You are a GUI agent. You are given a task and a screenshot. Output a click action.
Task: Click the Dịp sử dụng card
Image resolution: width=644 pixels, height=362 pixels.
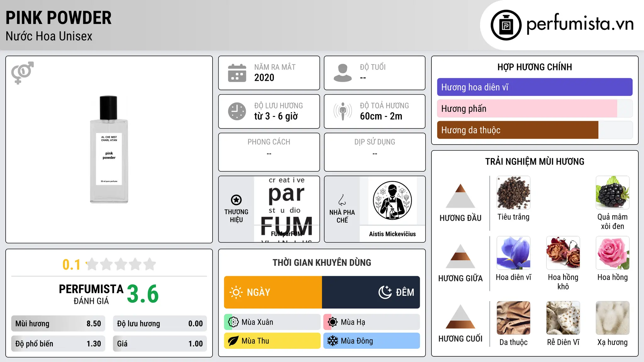(x=375, y=152)
